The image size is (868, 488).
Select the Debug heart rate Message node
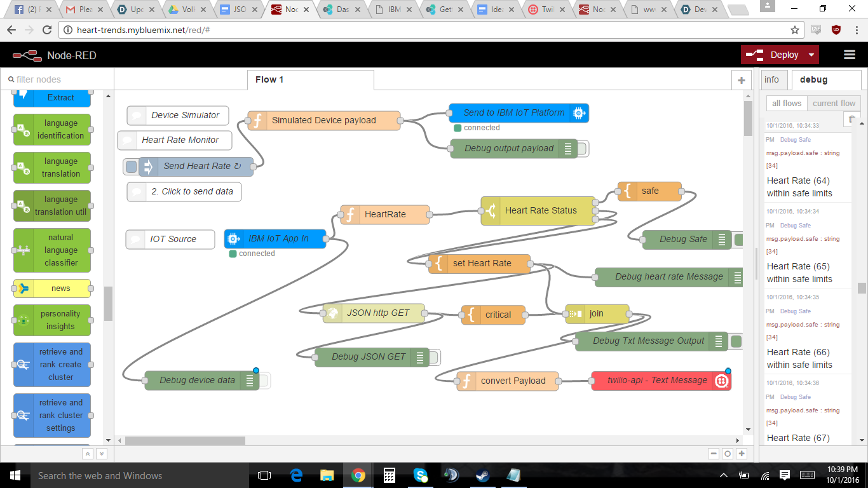[669, 277]
